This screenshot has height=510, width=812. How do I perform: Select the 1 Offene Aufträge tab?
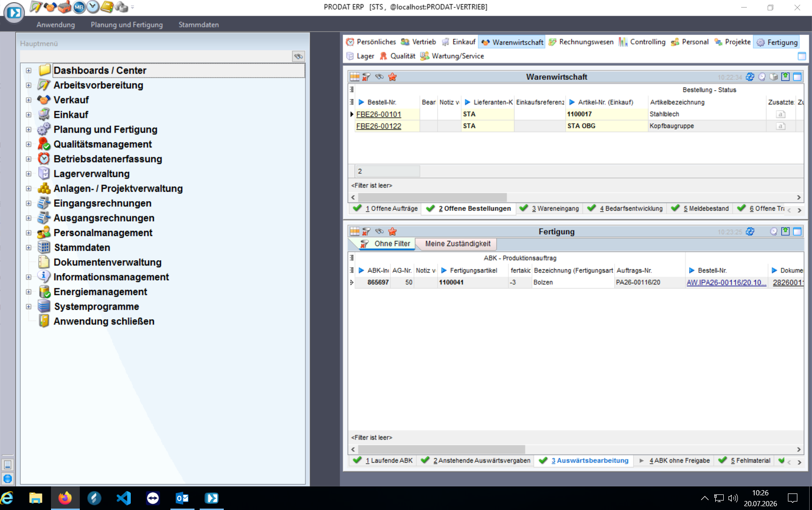pyautogui.click(x=385, y=208)
